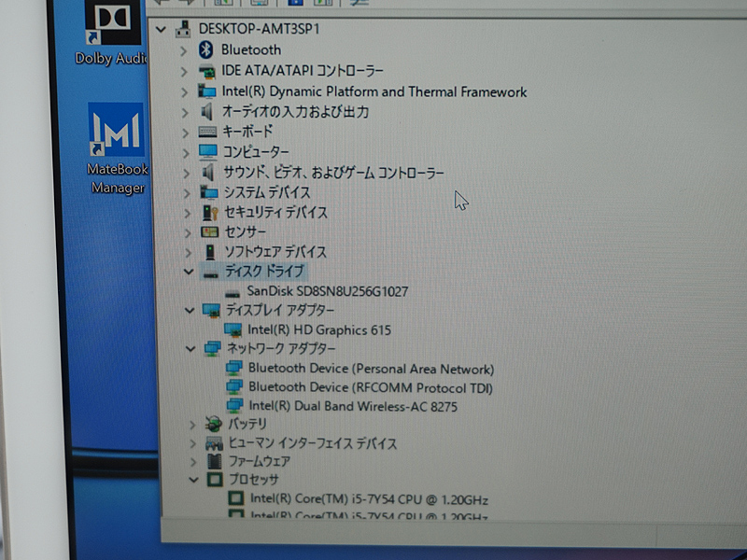
Task: Click the ネットワーク アダプター icon
Action: tap(212, 348)
